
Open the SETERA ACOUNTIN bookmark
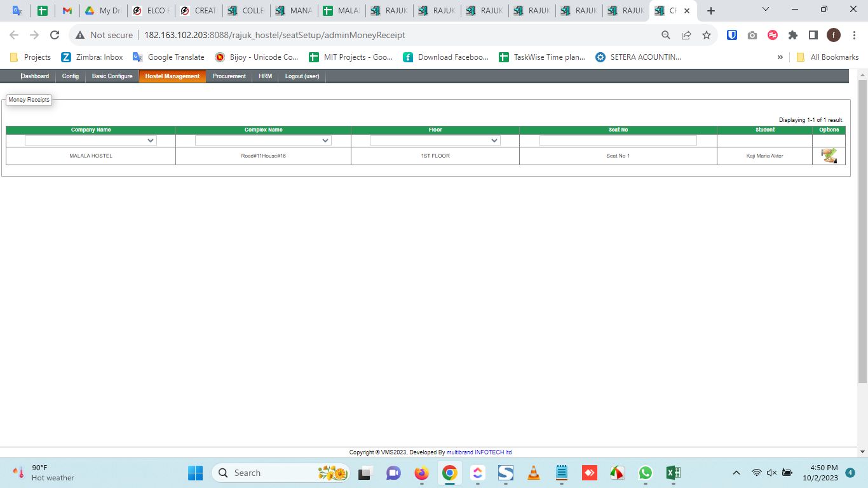tap(638, 57)
